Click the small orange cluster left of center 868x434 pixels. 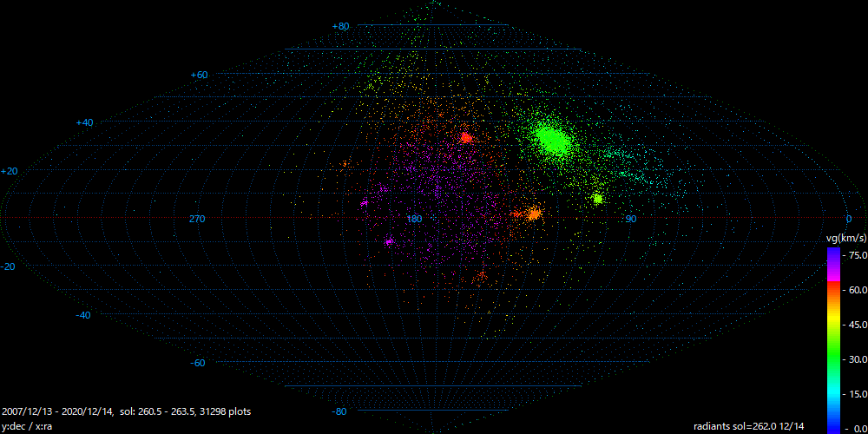(x=345, y=163)
